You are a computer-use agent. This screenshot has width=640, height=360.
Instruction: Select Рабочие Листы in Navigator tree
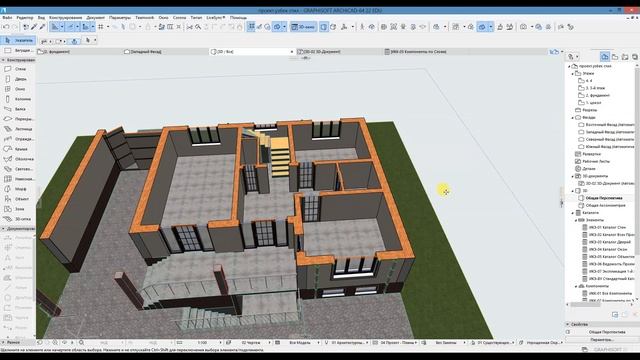[x=596, y=161]
